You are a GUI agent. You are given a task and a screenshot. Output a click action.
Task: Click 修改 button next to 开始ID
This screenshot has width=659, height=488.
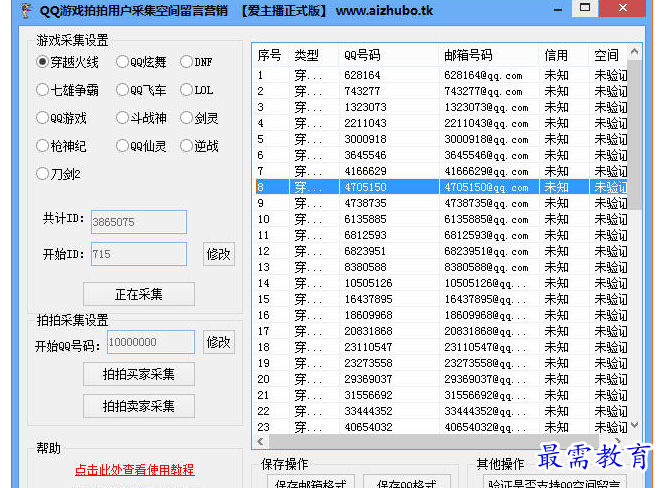pos(219,254)
